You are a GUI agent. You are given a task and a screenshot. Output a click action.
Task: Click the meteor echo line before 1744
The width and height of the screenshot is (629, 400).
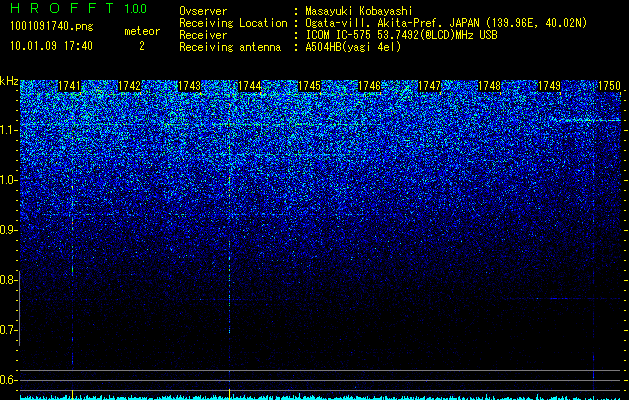[229, 241]
